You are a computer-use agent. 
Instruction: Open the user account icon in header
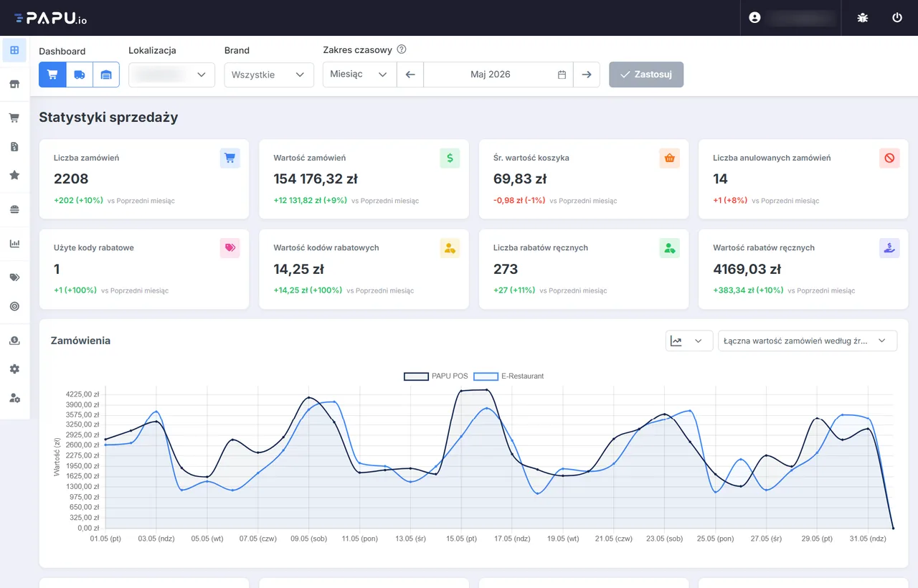(x=754, y=17)
